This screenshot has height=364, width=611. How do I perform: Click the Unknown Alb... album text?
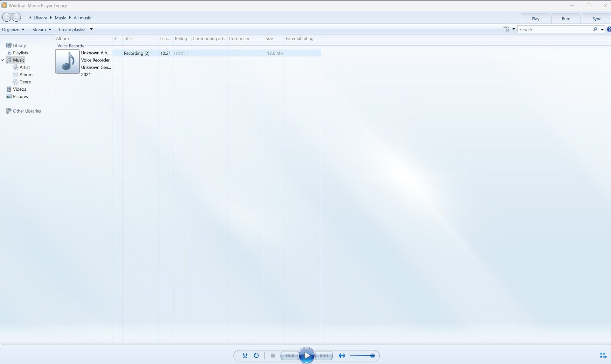[x=95, y=53]
